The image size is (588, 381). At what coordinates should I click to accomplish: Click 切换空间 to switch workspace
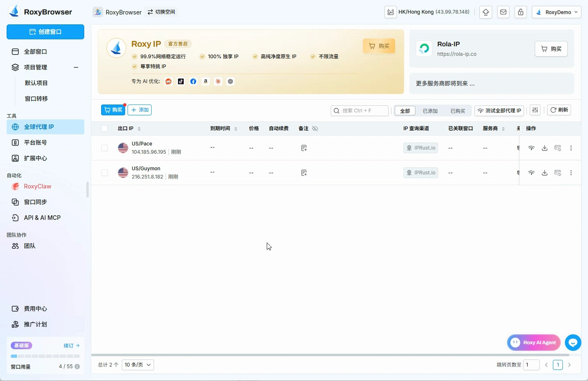(161, 12)
